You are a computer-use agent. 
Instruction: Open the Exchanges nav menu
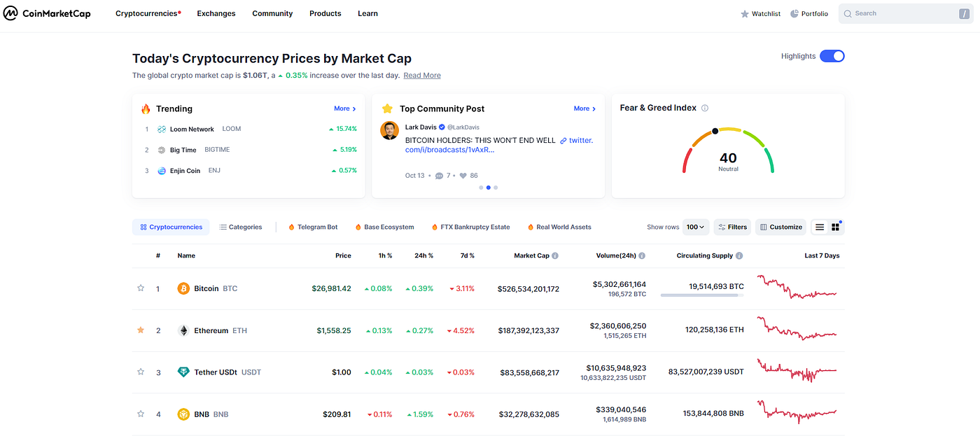coord(216,13)
